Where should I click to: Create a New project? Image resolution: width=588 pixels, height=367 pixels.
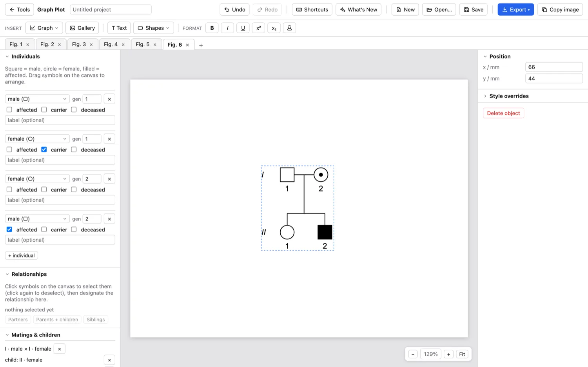405,9
